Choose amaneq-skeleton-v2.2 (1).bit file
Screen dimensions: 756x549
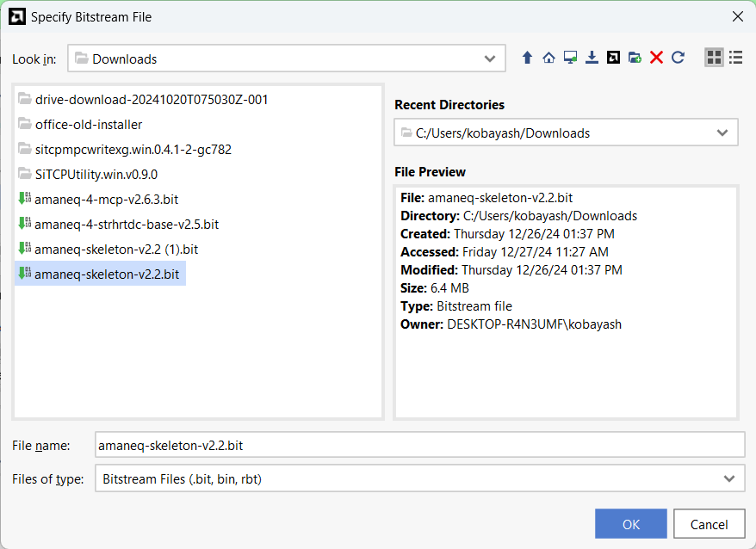pyautogui.click(x=116, y=250)
